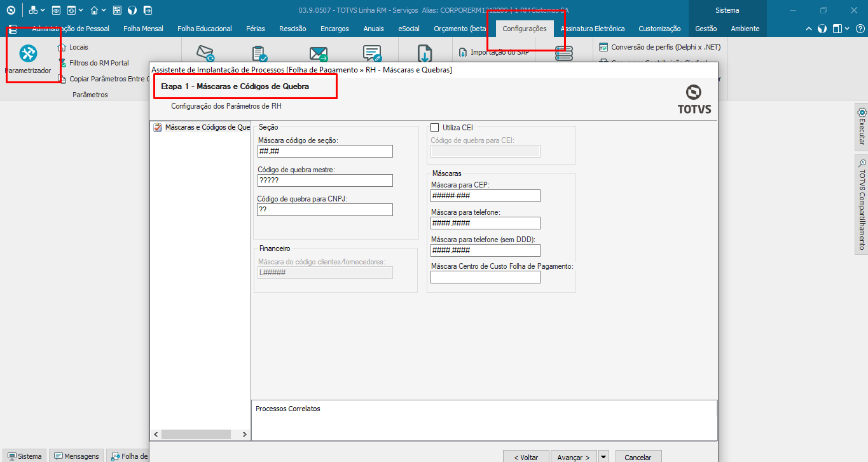Open the Sistema tab at bottom bar

coord(24,456)
